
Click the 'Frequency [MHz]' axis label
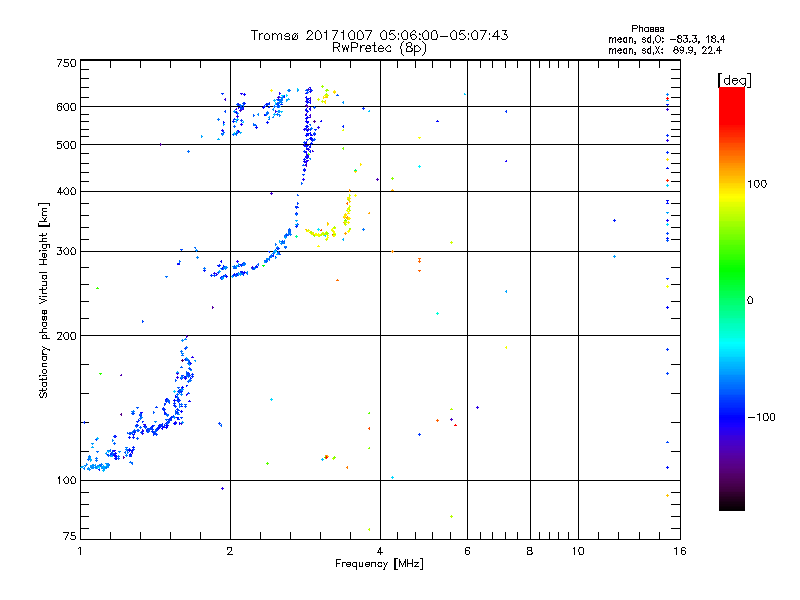click(x=379, y=564)
